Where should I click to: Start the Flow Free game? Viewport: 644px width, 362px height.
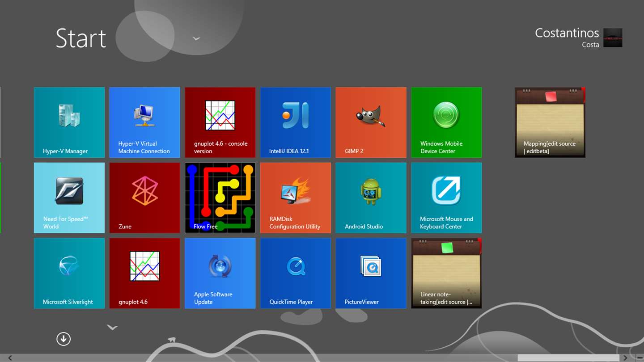pos(220,198)
